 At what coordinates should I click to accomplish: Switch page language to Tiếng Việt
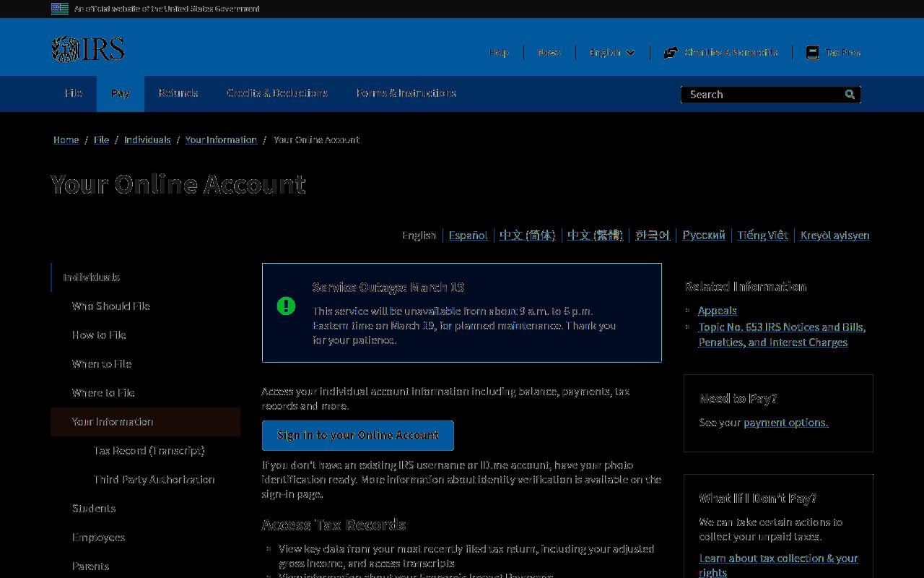[x=763, y=235]
